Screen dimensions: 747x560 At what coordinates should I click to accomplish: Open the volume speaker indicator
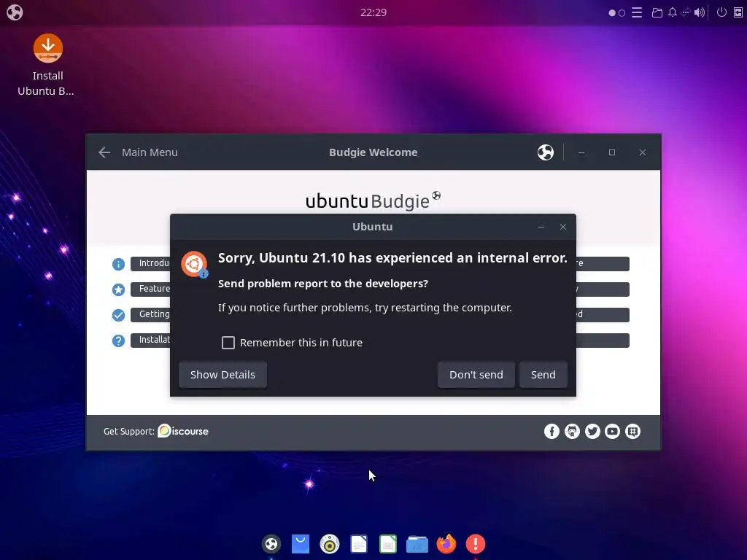click(x=699, y=12)
